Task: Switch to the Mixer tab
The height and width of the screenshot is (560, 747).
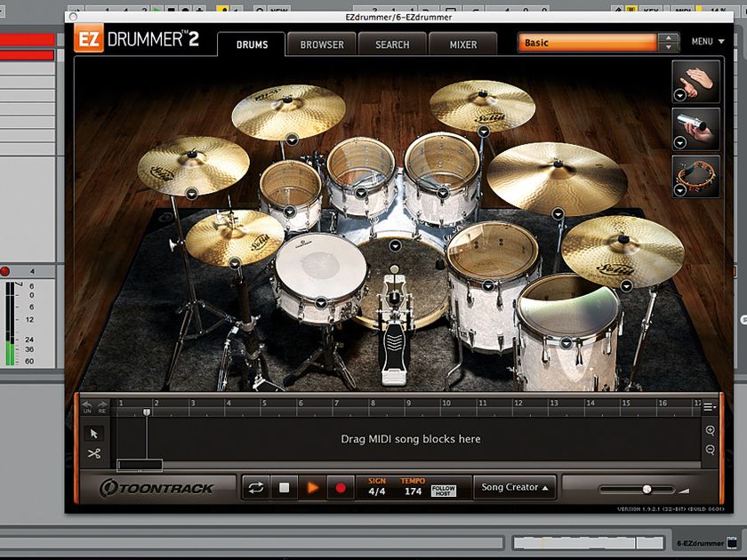Action: [x=462, y=44]
